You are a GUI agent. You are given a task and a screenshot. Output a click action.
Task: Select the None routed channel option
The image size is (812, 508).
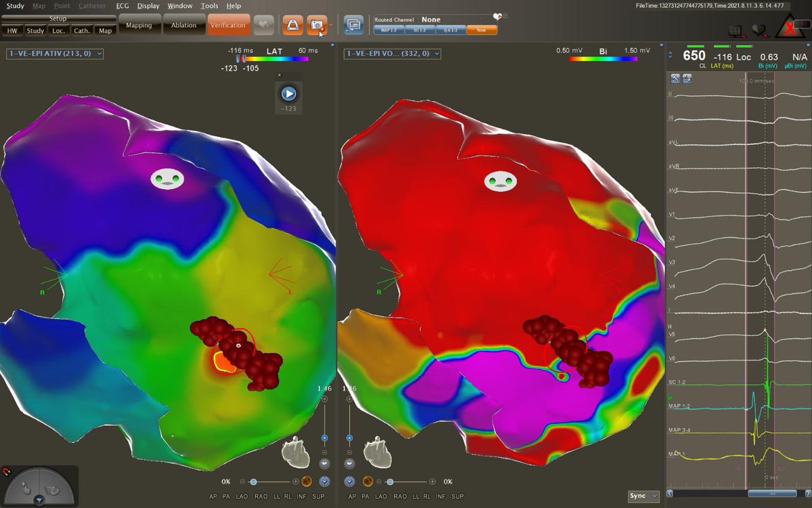(481, 30)
